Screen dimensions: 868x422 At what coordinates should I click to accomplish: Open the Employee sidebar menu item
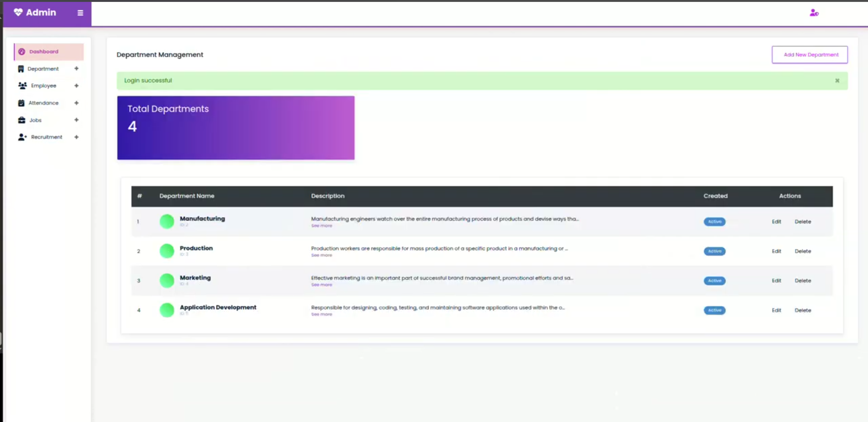pyautogui.click(x=49, y=86)
